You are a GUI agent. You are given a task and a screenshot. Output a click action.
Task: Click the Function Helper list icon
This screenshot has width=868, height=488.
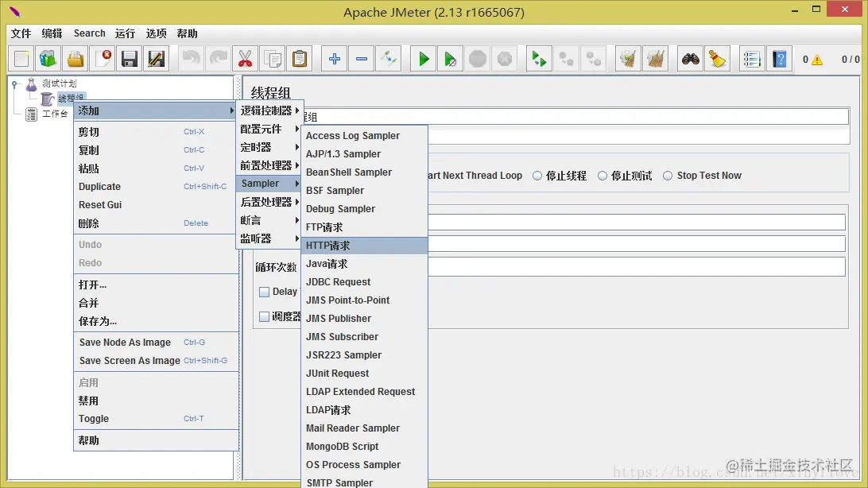point(752,59)
